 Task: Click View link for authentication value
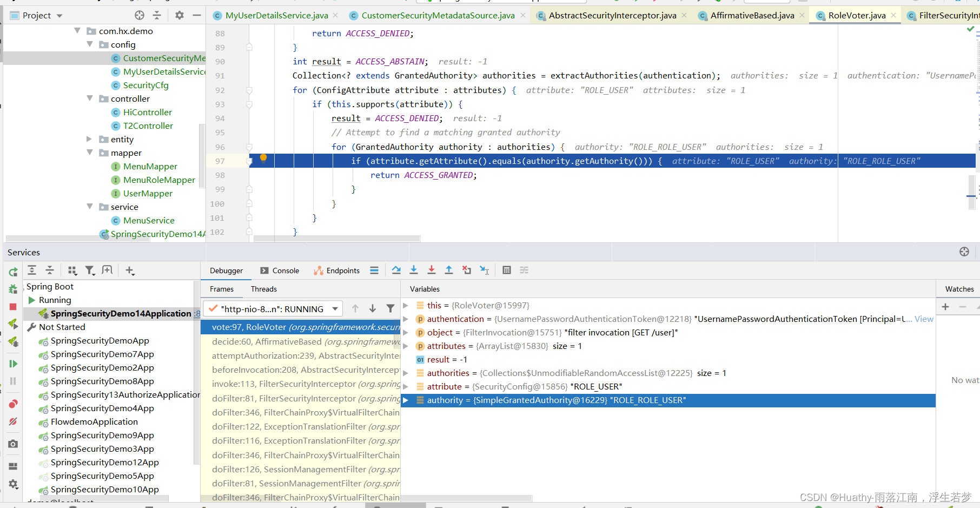(924, 319)
